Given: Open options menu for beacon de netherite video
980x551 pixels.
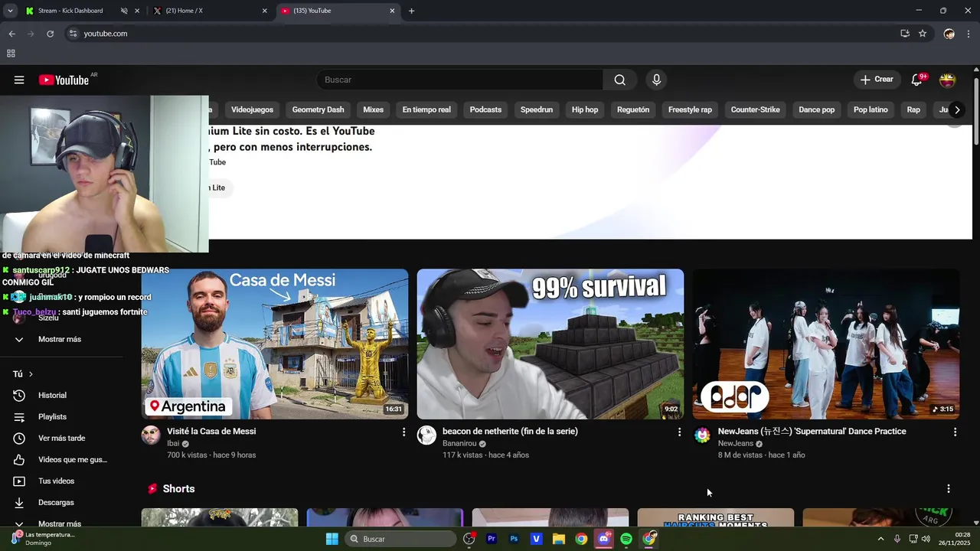Looking at the screenshot, I should click(x=679, y=432).
